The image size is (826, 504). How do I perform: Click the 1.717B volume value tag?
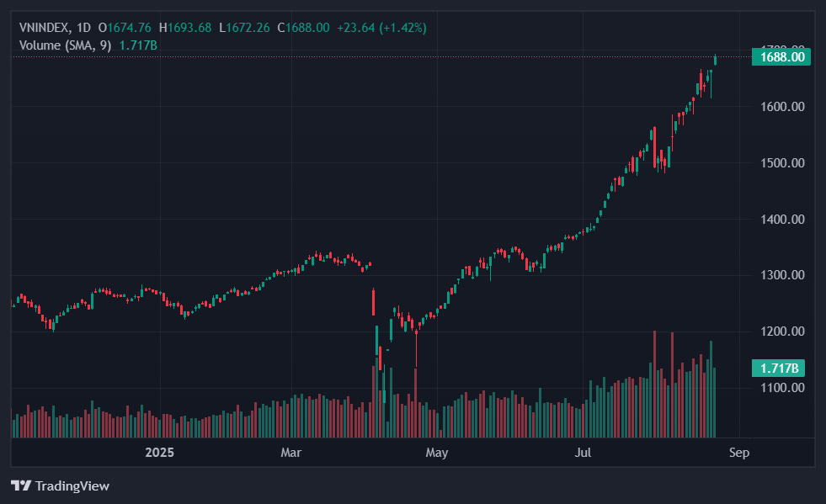pos(778,369)
